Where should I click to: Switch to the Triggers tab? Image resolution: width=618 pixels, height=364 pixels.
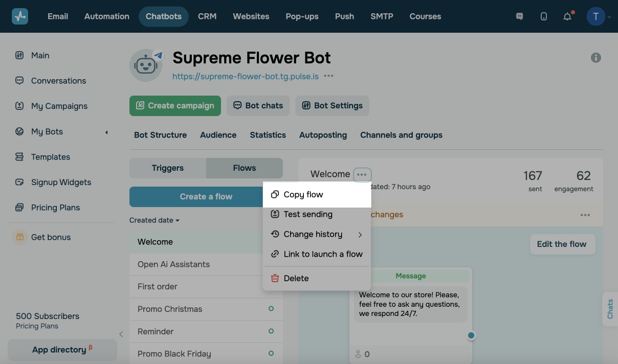tap(168, 168)
